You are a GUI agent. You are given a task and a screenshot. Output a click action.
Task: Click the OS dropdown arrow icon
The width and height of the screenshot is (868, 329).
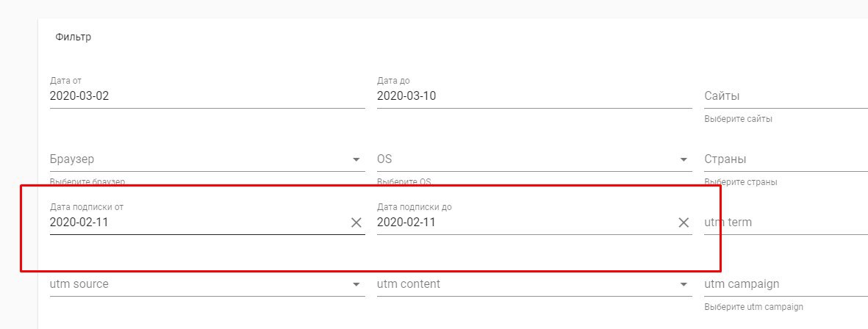tap(683, 160)
